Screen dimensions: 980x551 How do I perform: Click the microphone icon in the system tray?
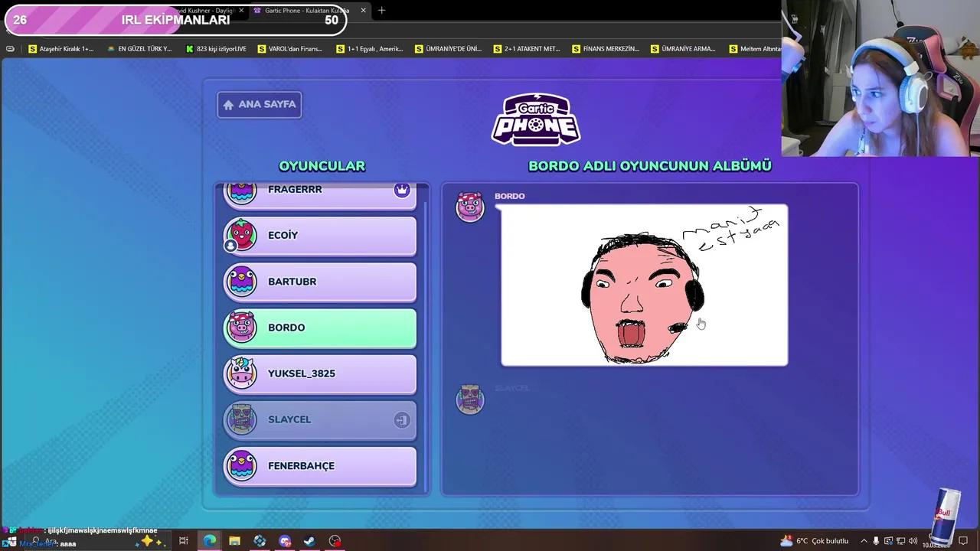[x=876, y=541]
